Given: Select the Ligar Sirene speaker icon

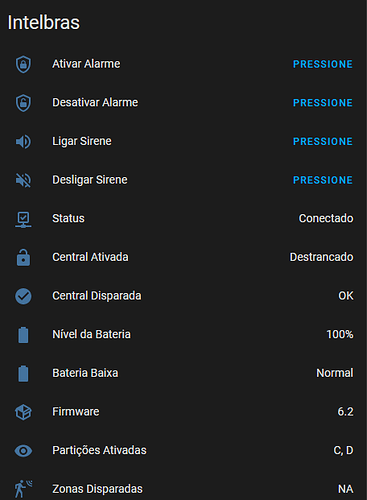Looking at the screenshot, I should click(23, 142).
